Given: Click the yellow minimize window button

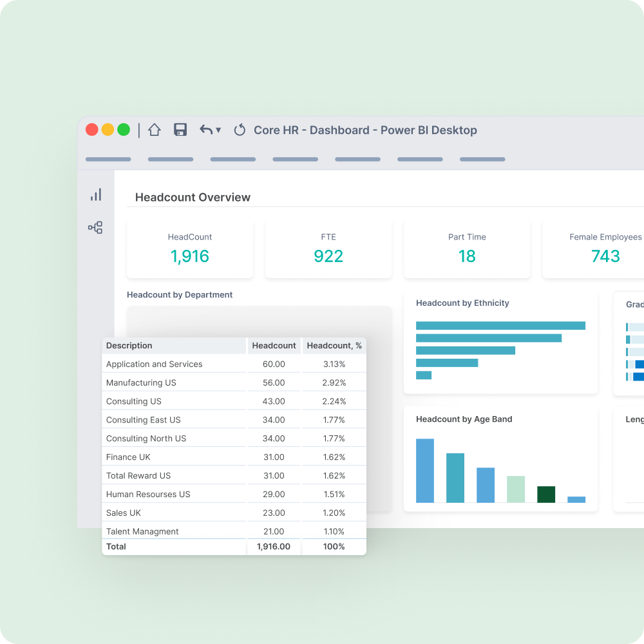Looking at the screenshot, I should click(108, 129).
